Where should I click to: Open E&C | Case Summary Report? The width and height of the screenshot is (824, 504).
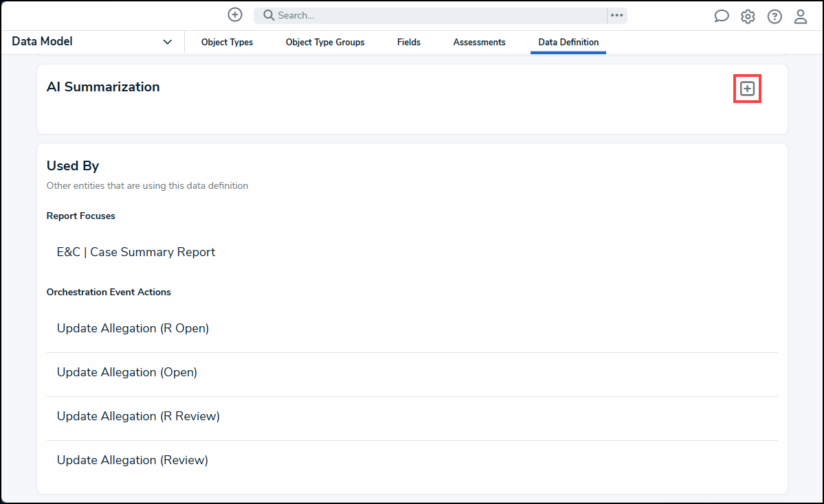tap(136, 252)
